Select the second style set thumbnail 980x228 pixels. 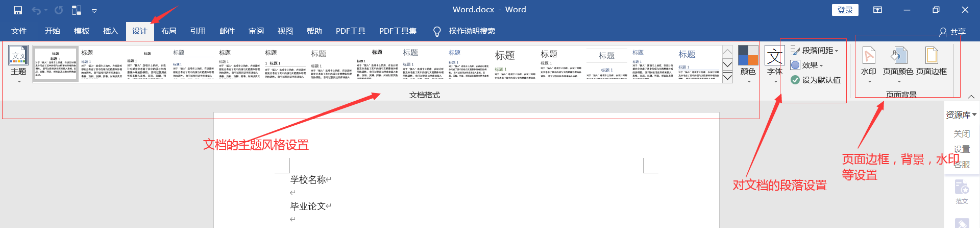pos(102,64)
